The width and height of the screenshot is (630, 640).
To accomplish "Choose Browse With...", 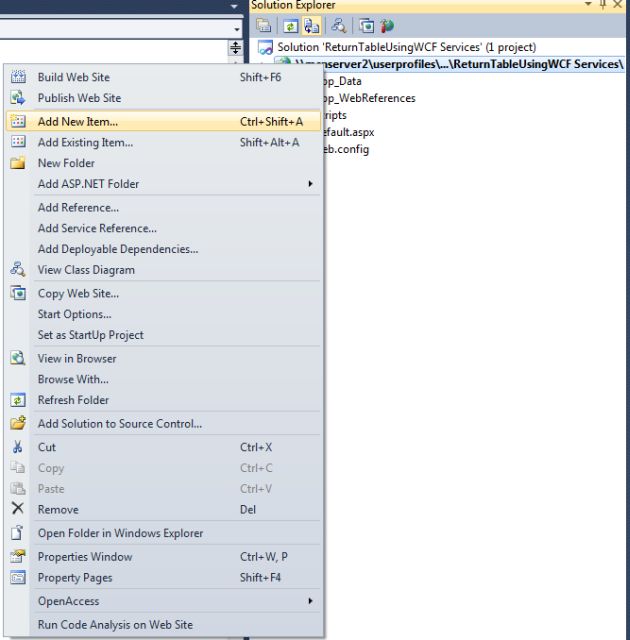I will point(164,380).
